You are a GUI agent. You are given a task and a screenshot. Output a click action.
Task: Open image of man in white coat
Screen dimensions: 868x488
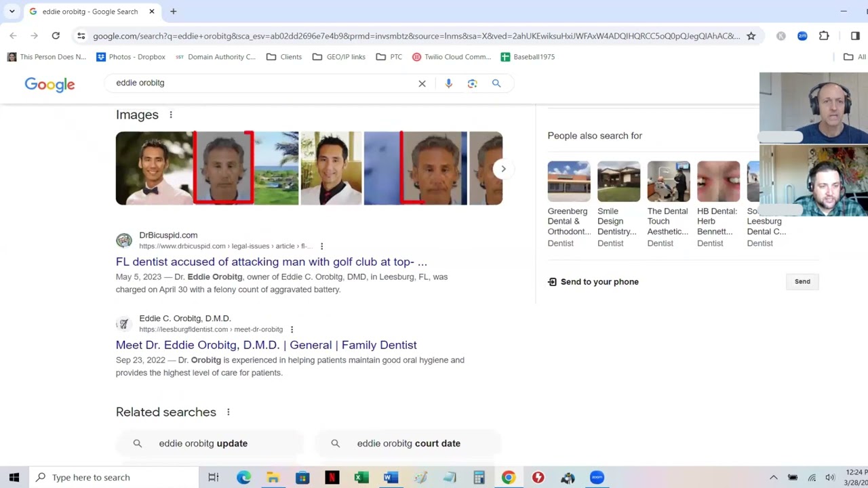(331, 168)
